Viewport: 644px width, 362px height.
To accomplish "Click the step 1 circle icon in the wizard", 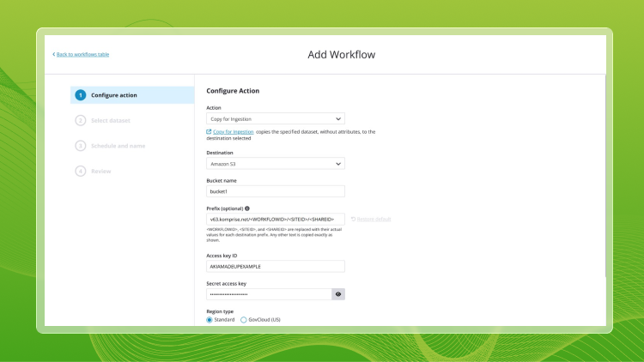I will 80,95.
